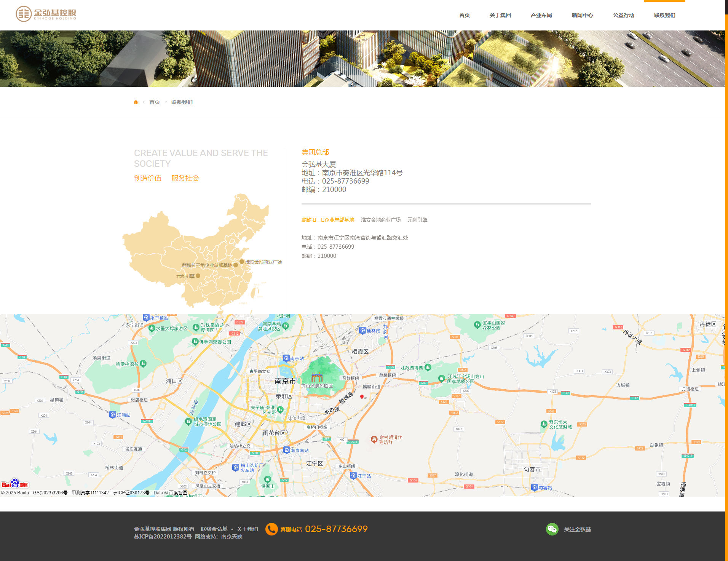Click the orange phone icon in footer
This screenshot has width=728, height=561.
click(271, 529)
